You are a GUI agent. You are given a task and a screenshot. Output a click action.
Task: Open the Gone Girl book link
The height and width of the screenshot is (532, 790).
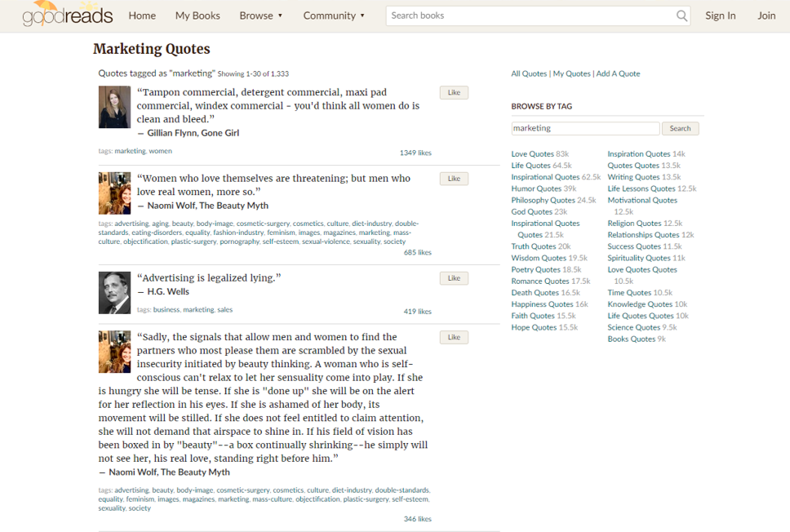coord(220,133)
